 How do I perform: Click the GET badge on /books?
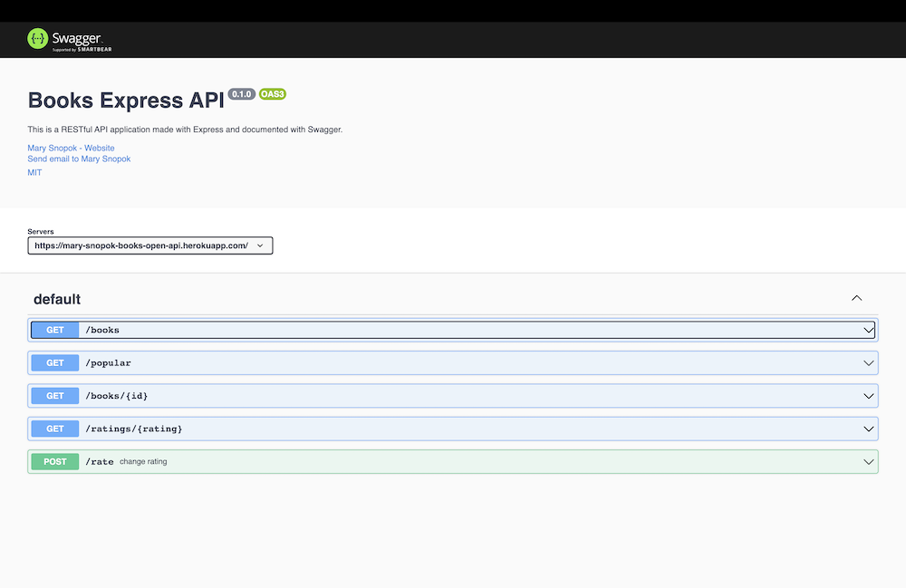pos(53,330)
